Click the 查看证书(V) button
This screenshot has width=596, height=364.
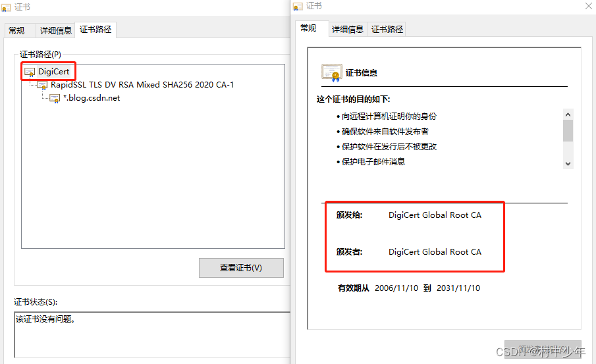241,268
